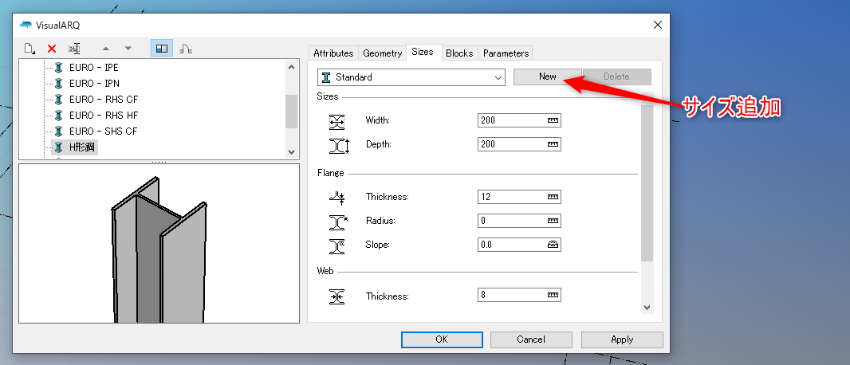Toggle the profile curve view icon

pos(185,49)
